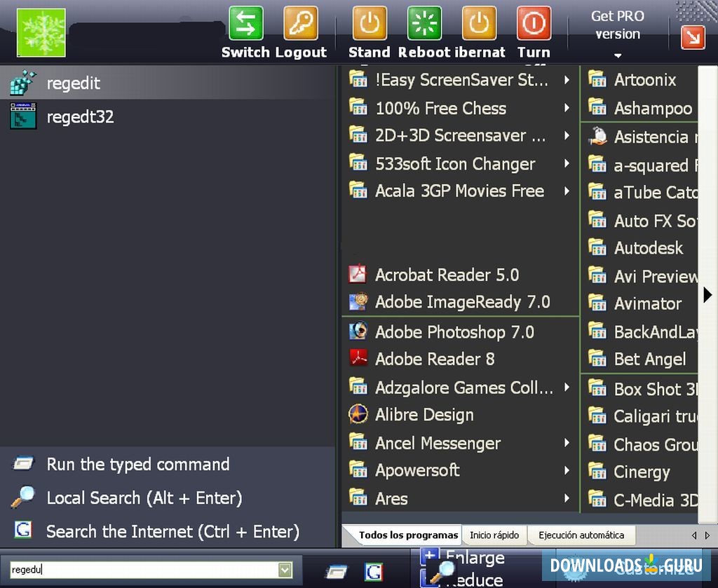The width and height of the screenshot is (718, 588).
Task: Click the Asistencia icon
Action: [597, 136]
